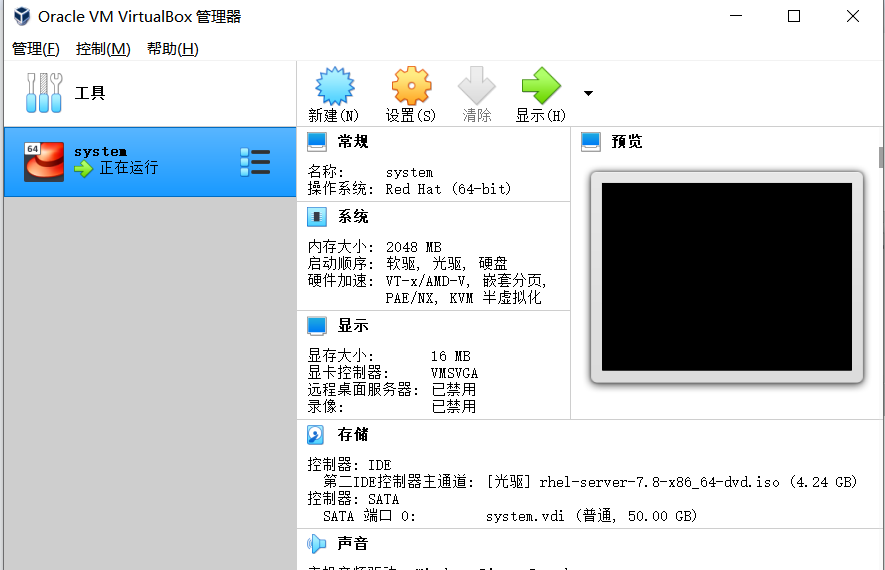Click the Show (显示) green arrow icon

click(541, 86)
